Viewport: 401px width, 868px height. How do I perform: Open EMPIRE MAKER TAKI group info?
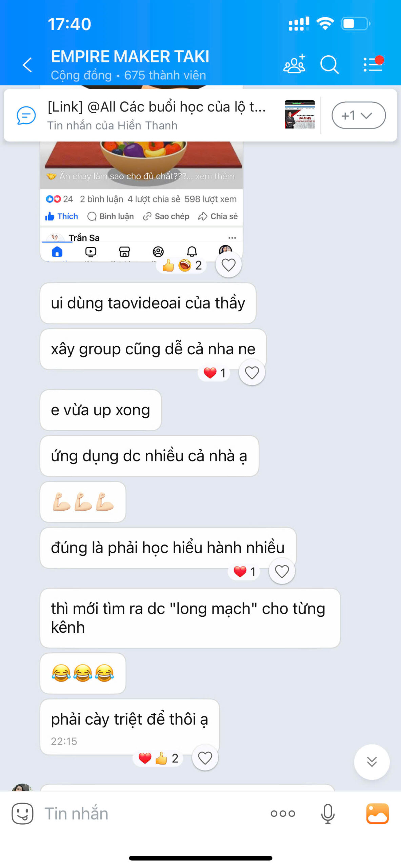[130, 64]
